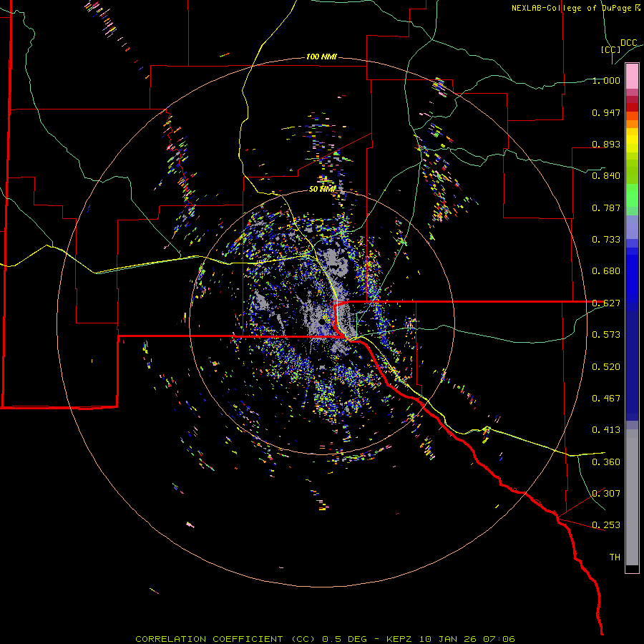644x644 pixels.
Task: Click the TH threshold label
Action: [615, 557]
